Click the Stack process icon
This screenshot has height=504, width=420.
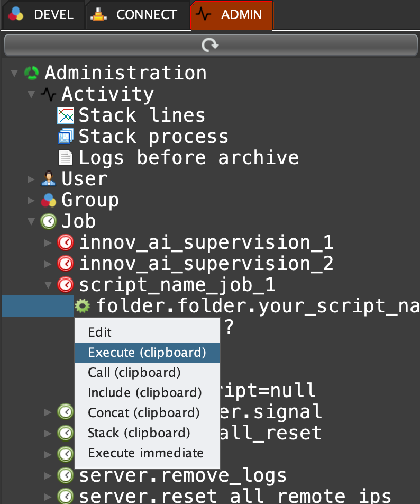point(66,137)
